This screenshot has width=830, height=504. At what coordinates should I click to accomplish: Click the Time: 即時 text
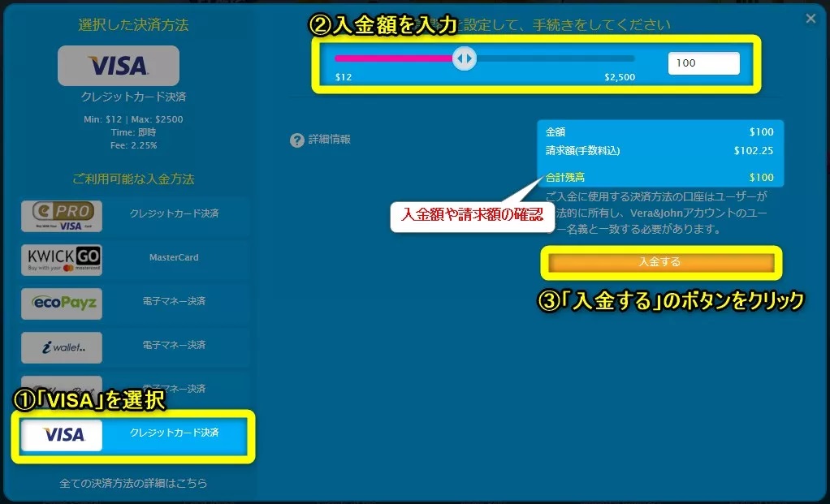[133, 132]
